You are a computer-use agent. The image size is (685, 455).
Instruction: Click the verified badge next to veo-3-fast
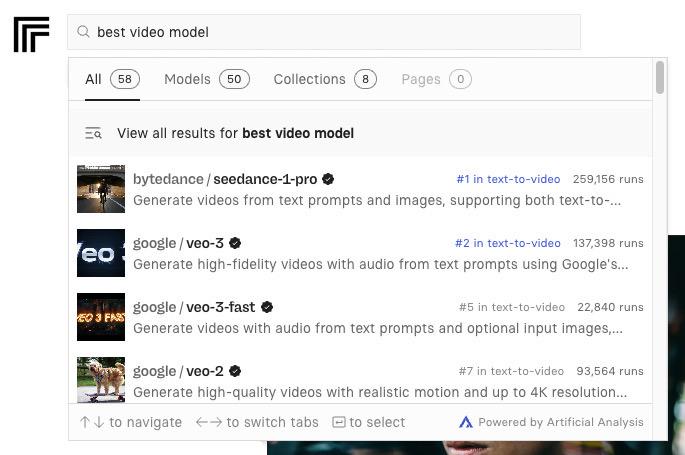click(267, 307)
